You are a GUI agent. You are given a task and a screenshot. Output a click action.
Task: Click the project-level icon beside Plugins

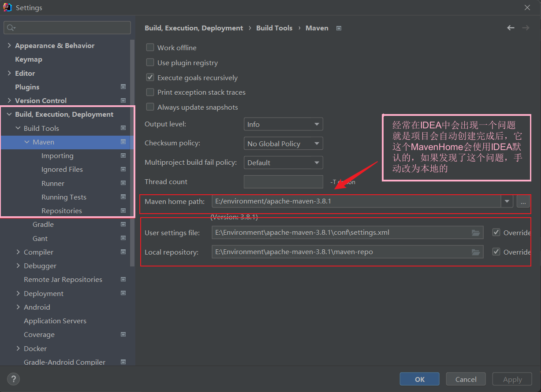[x=123, y=87]
